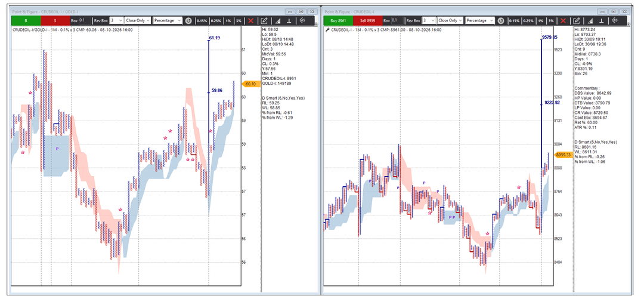Click red X delete icon in CRUDEOIL-I toolbar

coord(563,20)
